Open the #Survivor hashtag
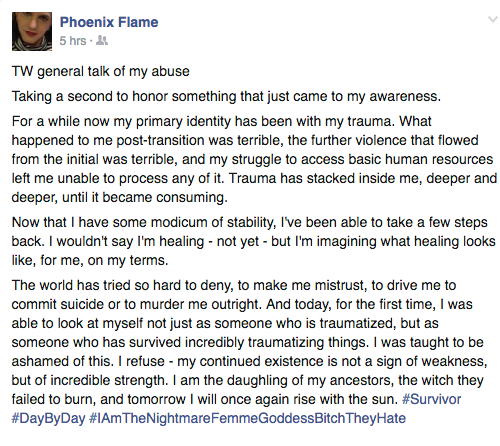This screenshot has height=446, width=500. point(432,399)
